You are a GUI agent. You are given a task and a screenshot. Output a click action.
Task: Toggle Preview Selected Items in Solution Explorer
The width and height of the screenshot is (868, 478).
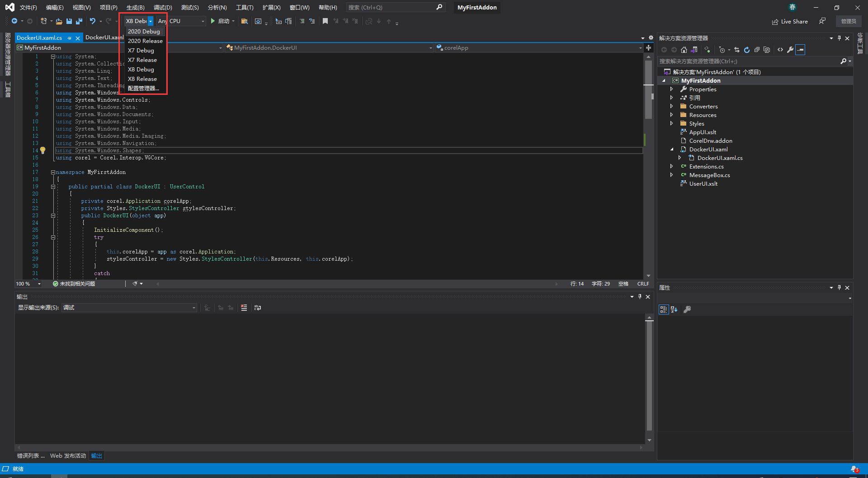click(800, 50)
